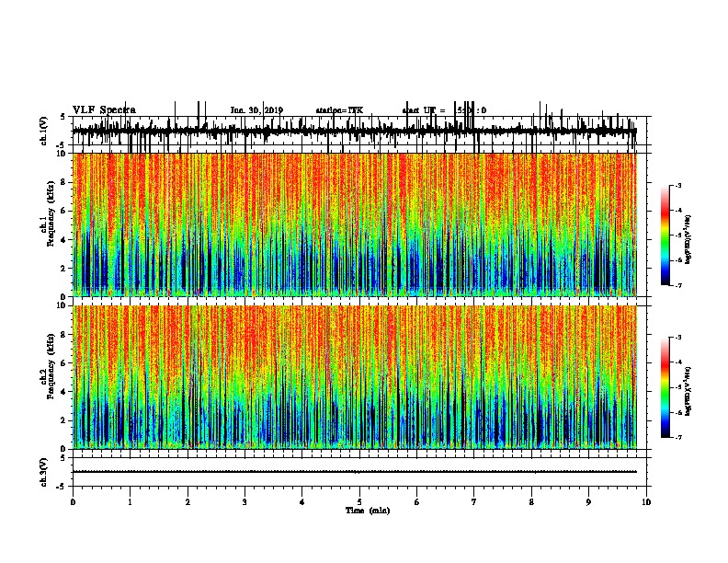Click the ch.1 'Frequency (kHz)' axis label
728x563 pixels.
click(x=51, y=213)
